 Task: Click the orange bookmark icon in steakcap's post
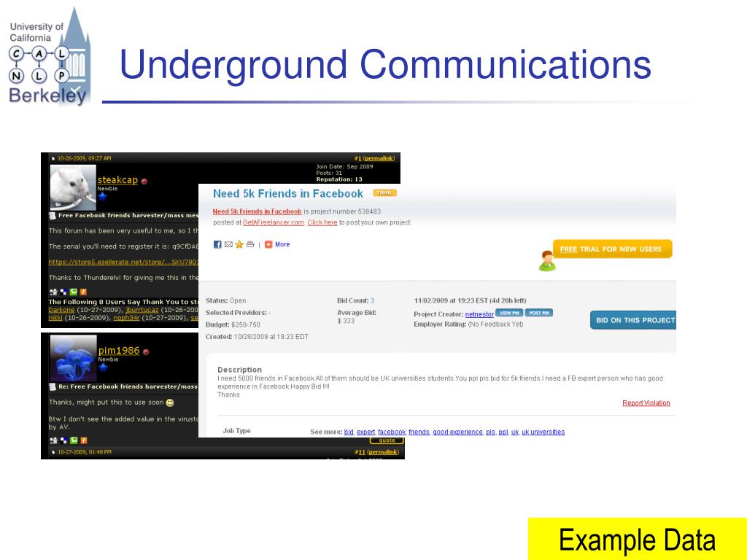83,292
